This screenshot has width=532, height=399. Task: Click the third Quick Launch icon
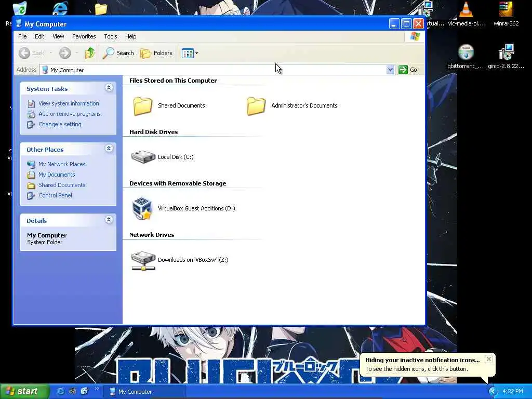[84, 391]
